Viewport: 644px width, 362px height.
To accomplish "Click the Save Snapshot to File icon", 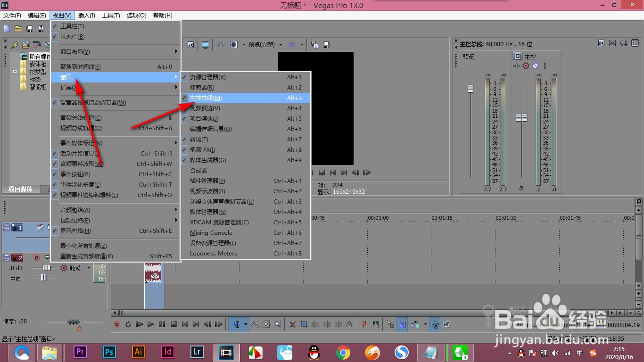I will (x=326, y=45).
